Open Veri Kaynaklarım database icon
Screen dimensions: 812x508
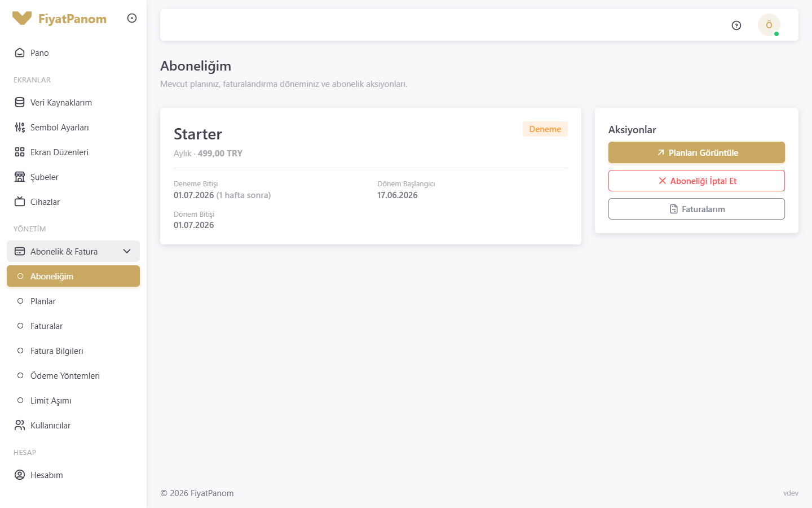point(20,102)
